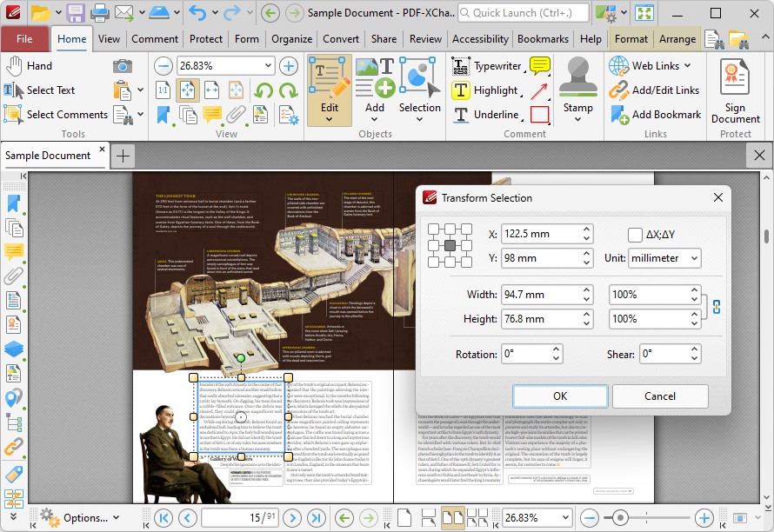The height and width of the screenshot is (532, 774).
Task: Toggle Fit Page zoom mode
Action: point(188,90)
